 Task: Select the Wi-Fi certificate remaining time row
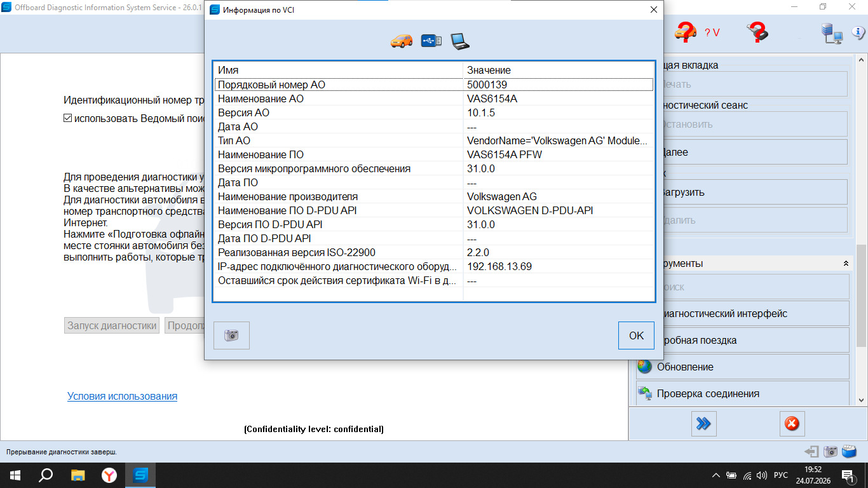pos(433,280)
